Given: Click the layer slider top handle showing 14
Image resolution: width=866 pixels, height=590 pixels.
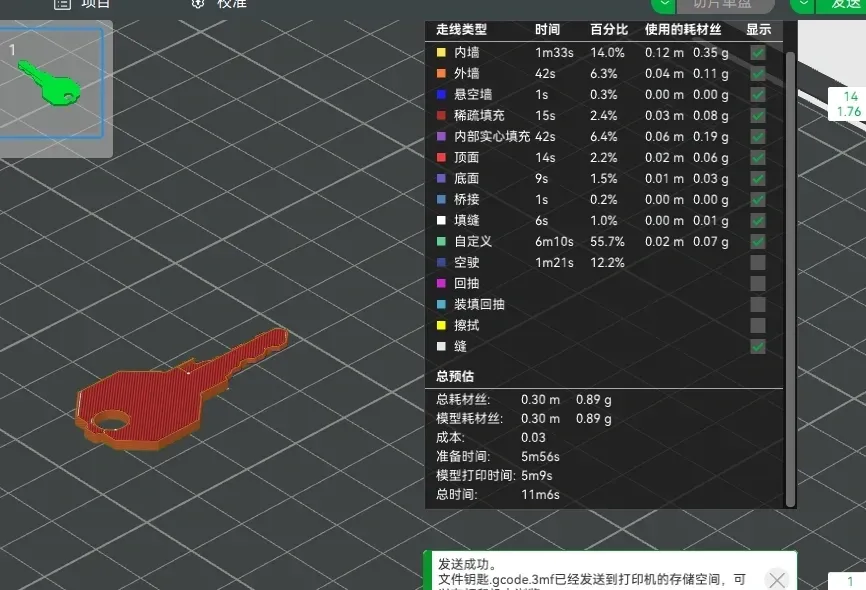Looking at the screenshot, I should [x=848, y=104].
